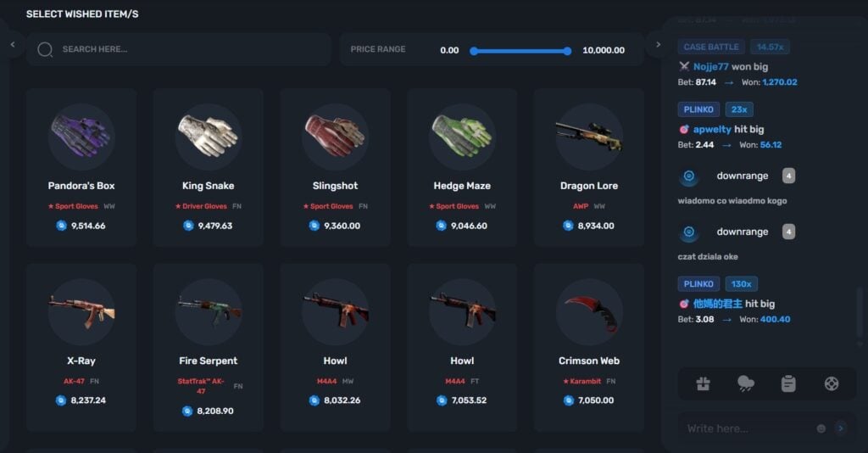Open Nojje77 player profile link
Viewport: 868px width, 453px height.
point(710,66)
